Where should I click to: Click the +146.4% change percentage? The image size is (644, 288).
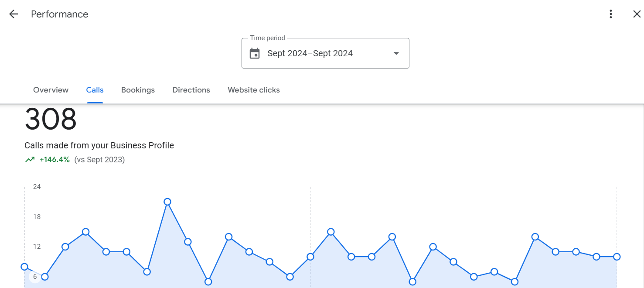55,160
